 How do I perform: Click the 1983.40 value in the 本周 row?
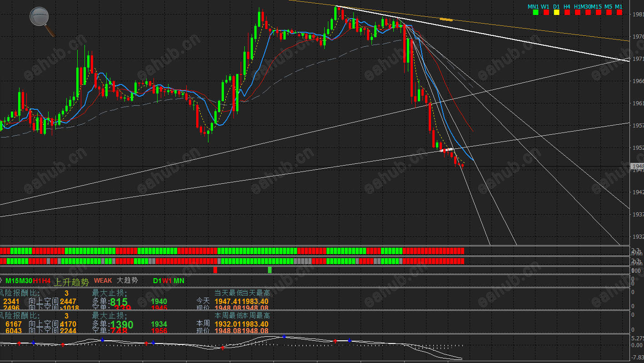[255, 324]
